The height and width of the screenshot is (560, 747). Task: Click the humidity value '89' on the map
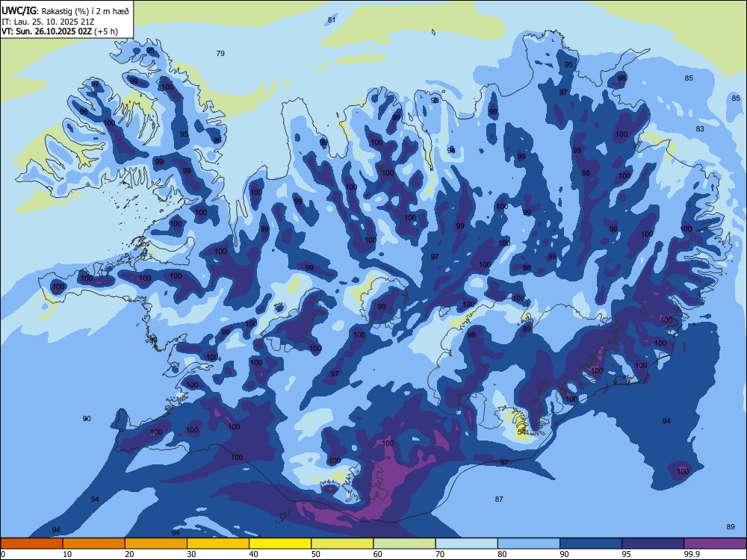click(x=731, y=526)
